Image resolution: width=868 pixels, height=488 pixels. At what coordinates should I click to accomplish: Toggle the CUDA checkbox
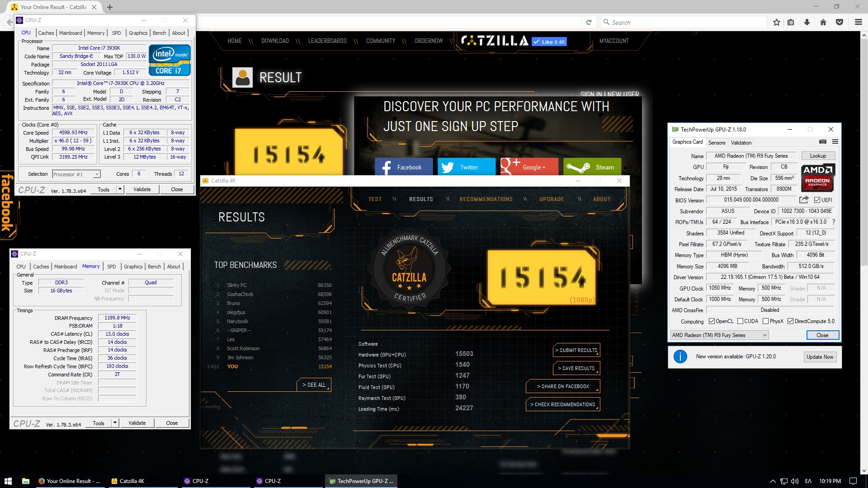(x=740, y=321)
